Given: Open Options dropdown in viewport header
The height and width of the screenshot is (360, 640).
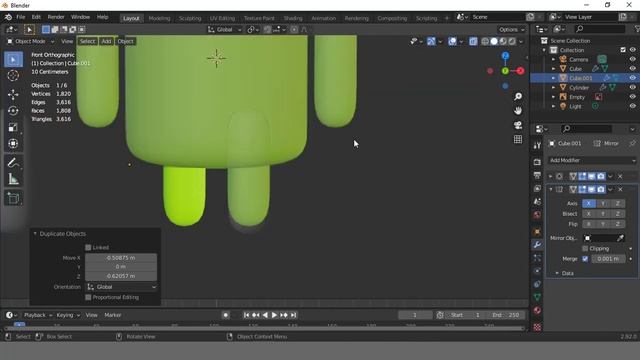Looking at the screenshot, I should click(511, 29).
